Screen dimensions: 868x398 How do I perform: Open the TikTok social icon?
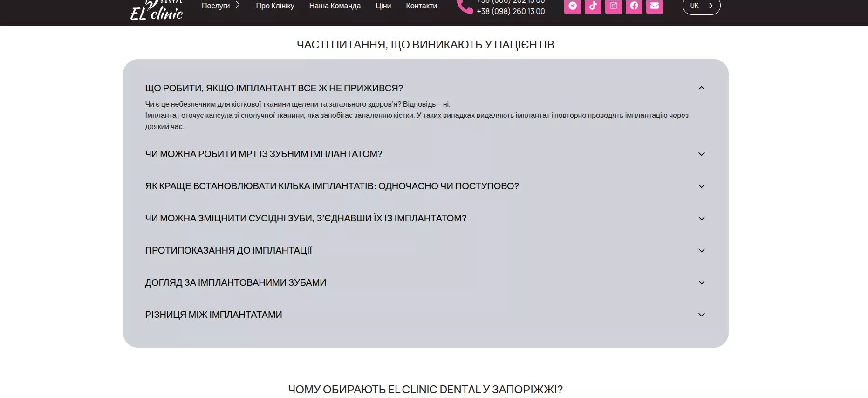tap(593, 6)
